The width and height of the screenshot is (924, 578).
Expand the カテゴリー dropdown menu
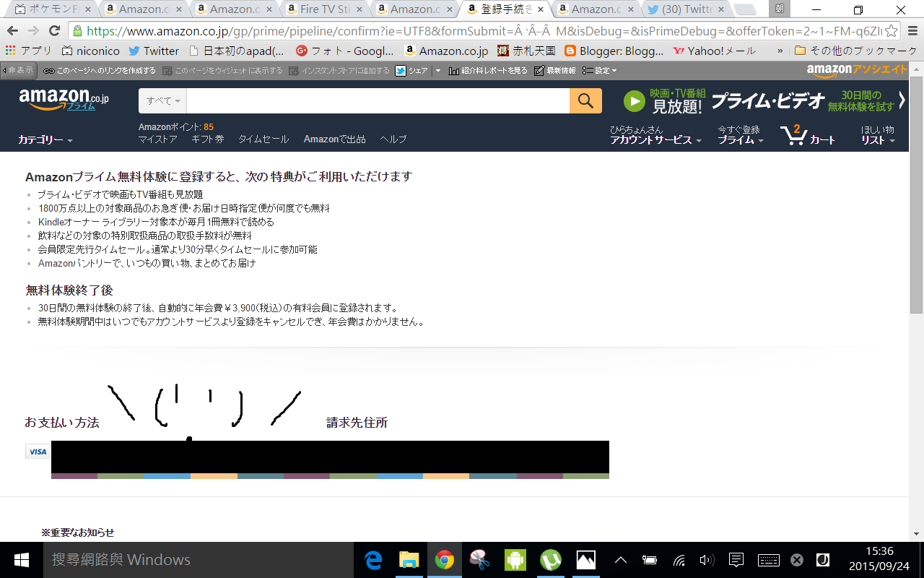pyautogui.click(x=45, y=140)
